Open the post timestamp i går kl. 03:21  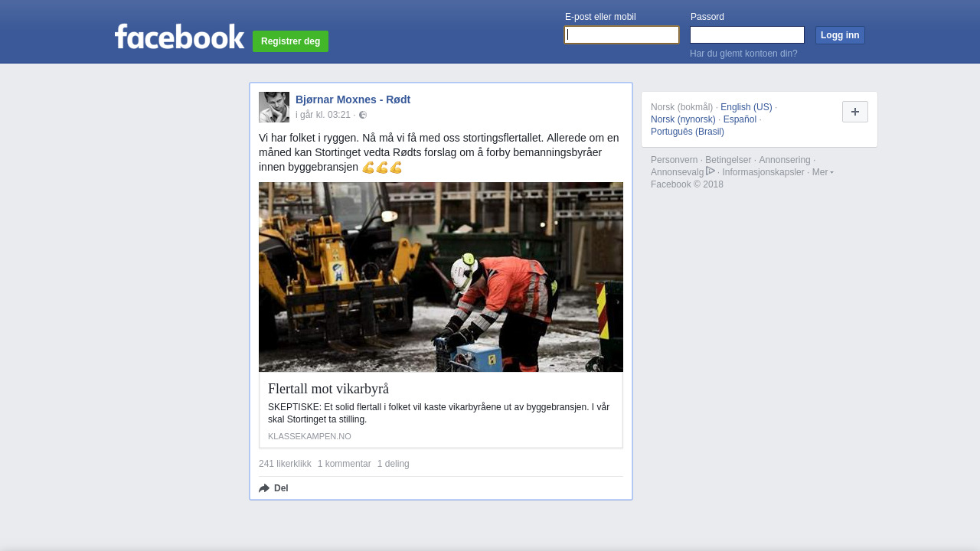(x=323, y=115)
